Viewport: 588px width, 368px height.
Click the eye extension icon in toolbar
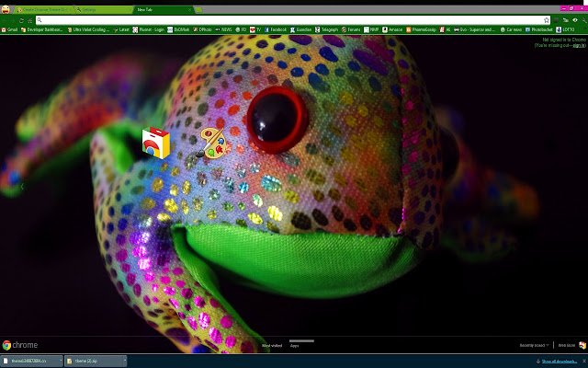[x=574, y=20]
